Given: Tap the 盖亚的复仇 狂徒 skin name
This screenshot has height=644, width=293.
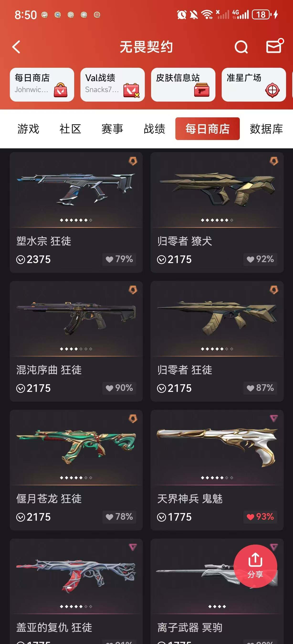Looking at the screenshot, I should coord(54,628).
